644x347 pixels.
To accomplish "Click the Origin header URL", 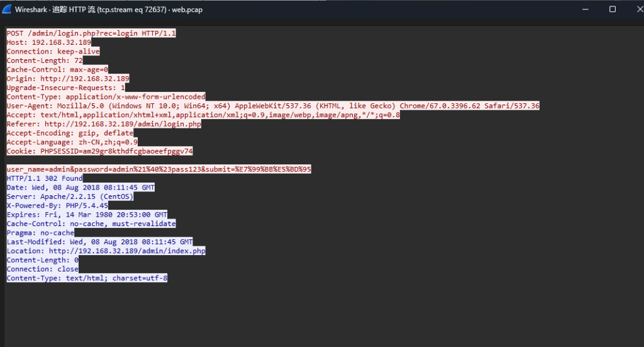I will (x=84, y=79).
